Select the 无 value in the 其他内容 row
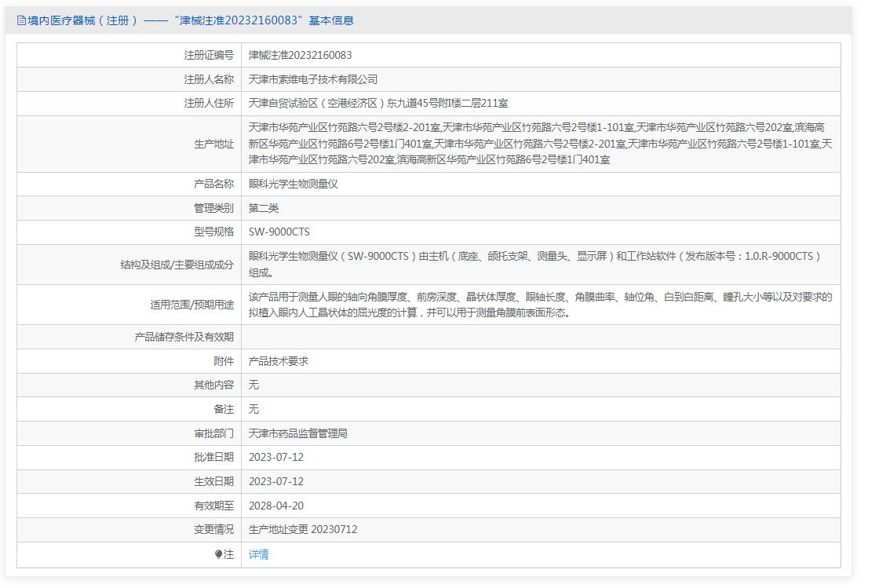Viewport: 872px width, 588px height. point(254,385)
